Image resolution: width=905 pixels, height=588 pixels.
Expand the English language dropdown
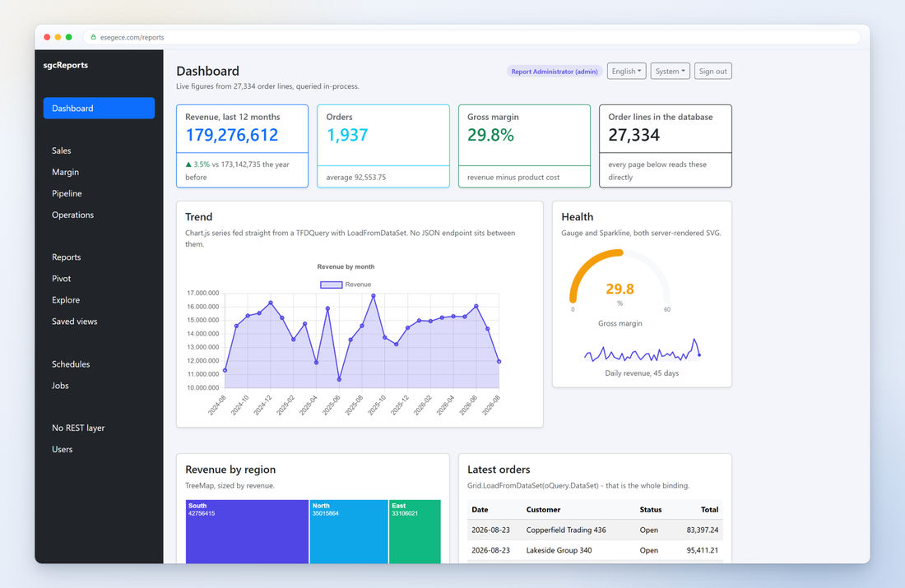pos(626,71)
